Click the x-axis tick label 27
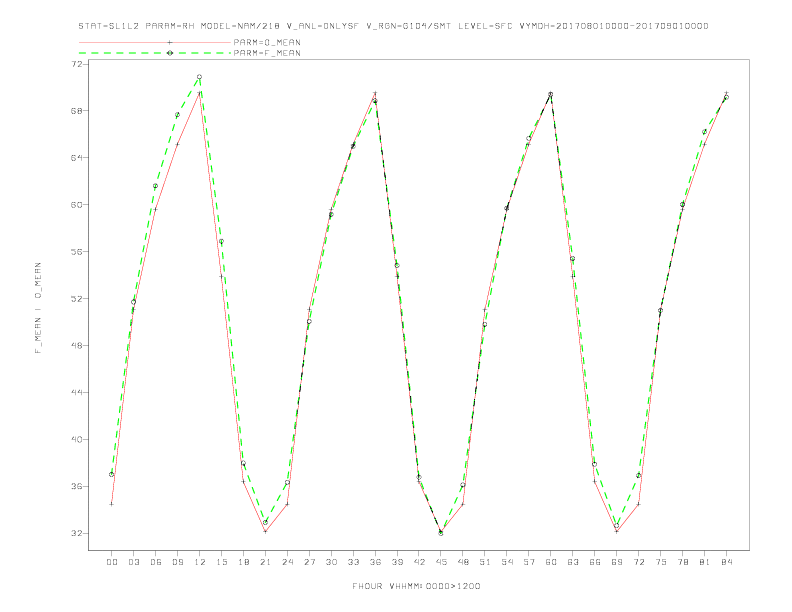 pyautogui.click(x=309, y=562)
